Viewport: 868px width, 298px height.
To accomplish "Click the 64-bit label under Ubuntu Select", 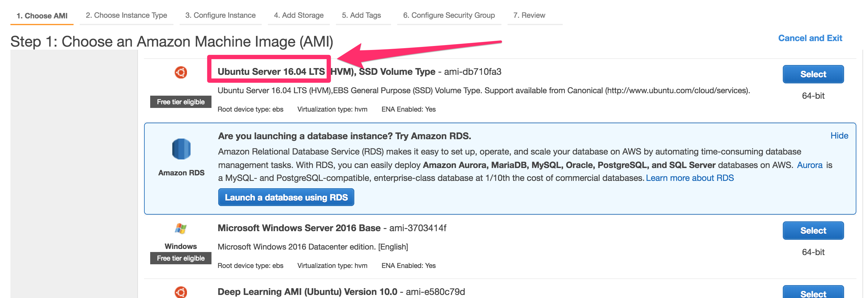I will tap(813, 96).
